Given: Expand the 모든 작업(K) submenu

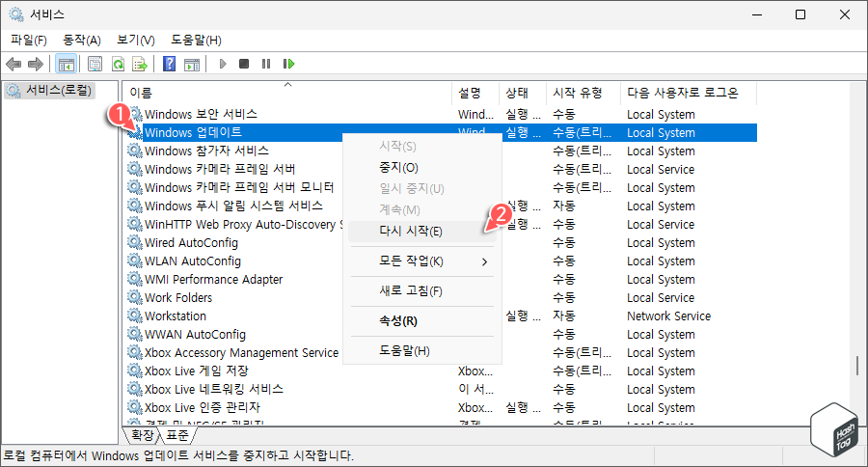Looking at the screenshot, I should point(422,261).
